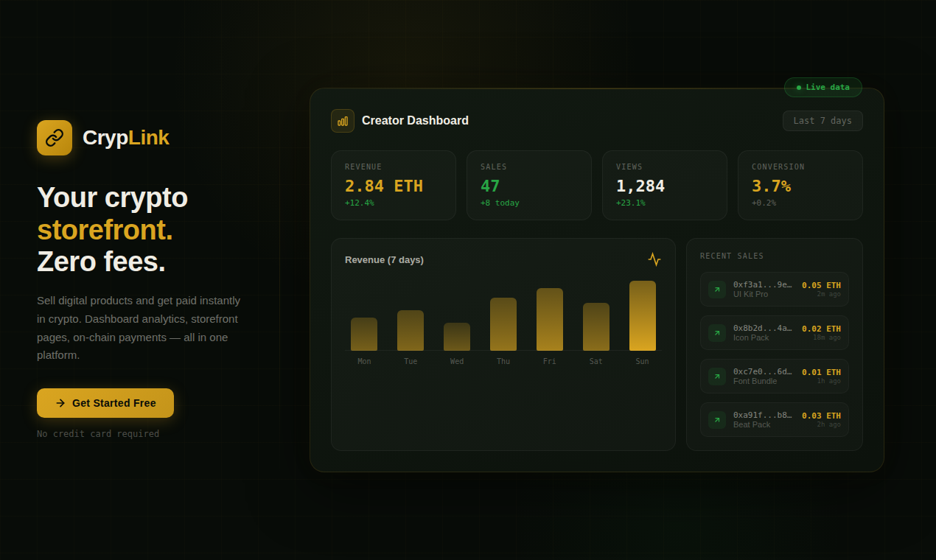Select the Friday revenue bar

coord(550,320)
